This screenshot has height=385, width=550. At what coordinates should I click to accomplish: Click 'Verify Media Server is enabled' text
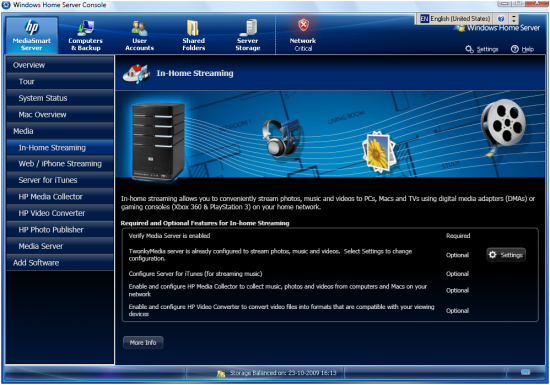(x=169, y=236)
